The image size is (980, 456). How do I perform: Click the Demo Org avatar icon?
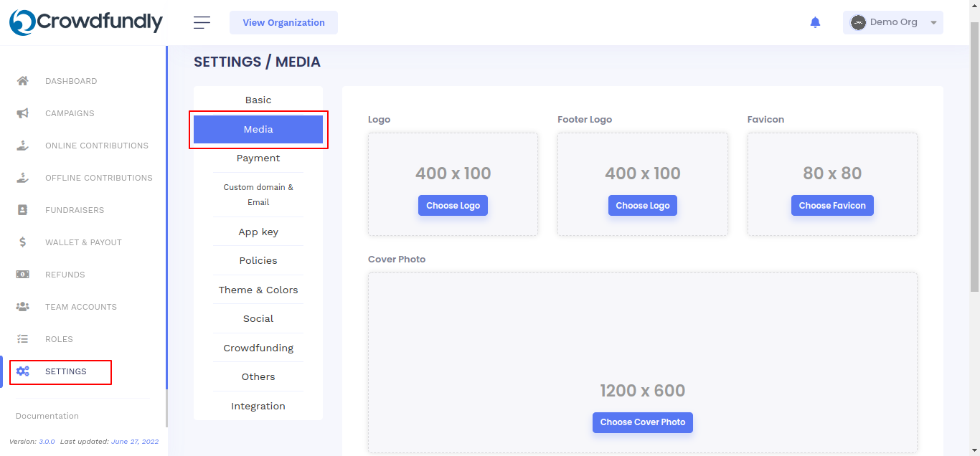[858, 22]
